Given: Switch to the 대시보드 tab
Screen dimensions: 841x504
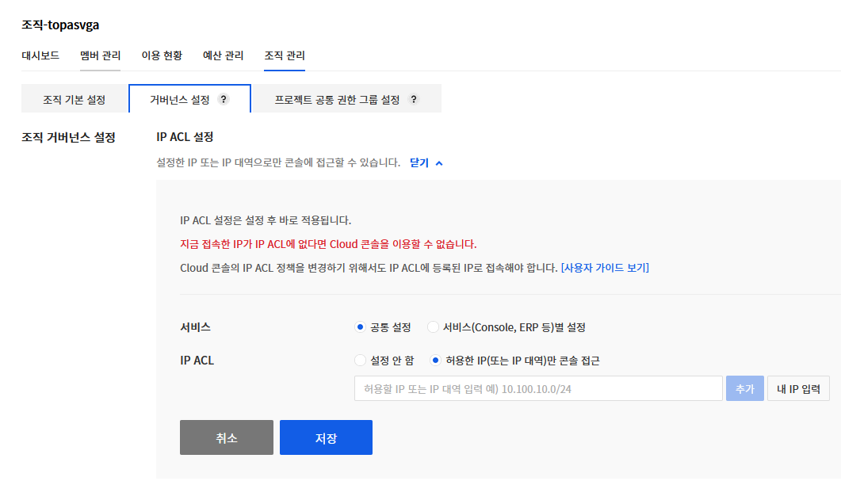Looking at the screenshot, I should click(38, 56).
